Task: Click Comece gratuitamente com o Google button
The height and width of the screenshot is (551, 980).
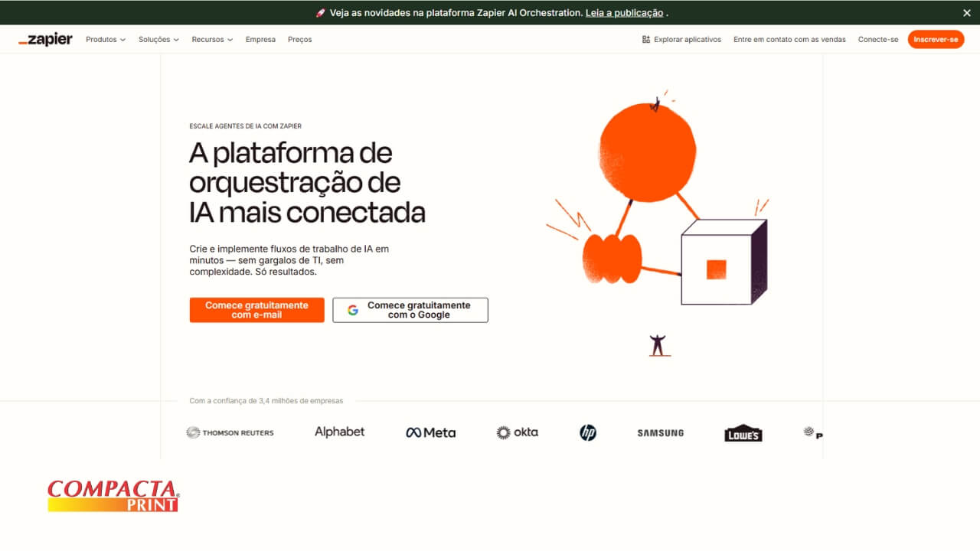Action: tap(410, 310)
